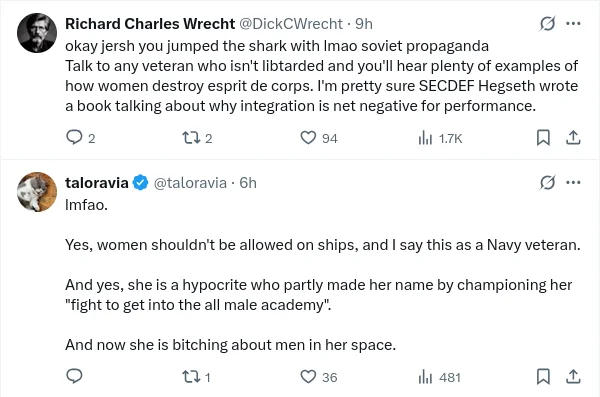
Task: Bookmark taloravia's tweet
Action: 543,377
